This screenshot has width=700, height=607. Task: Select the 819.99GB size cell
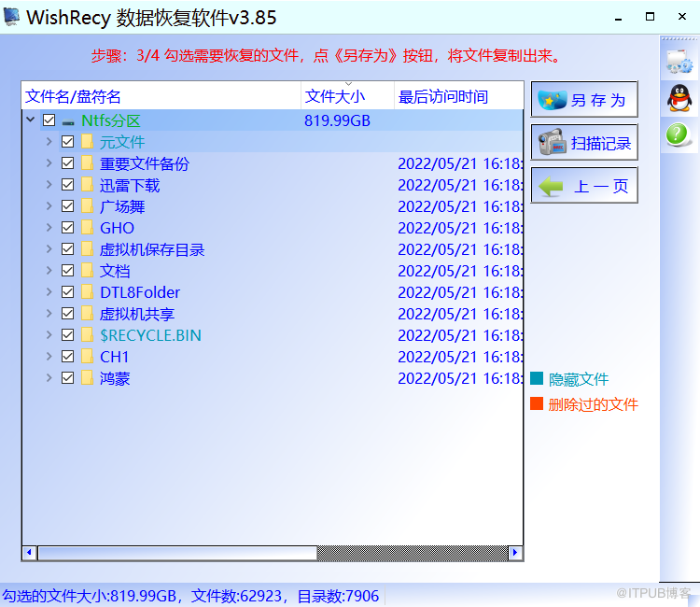click(337, 120)
